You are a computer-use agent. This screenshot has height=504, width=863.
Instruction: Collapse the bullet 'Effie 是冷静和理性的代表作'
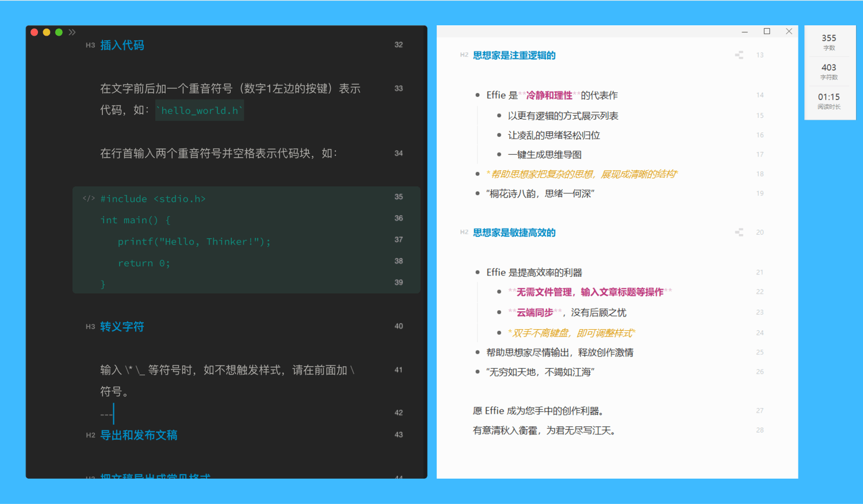click(478, 96)
